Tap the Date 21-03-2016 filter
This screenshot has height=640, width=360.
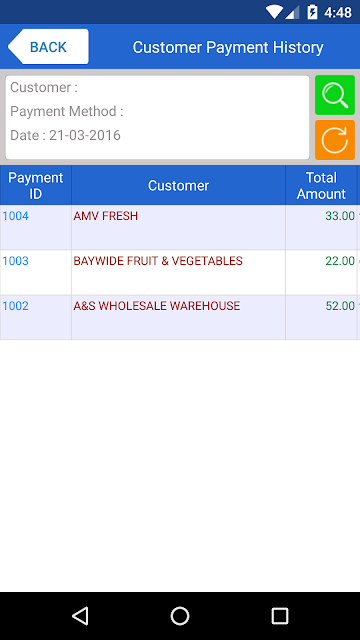(x=65, y=135)
